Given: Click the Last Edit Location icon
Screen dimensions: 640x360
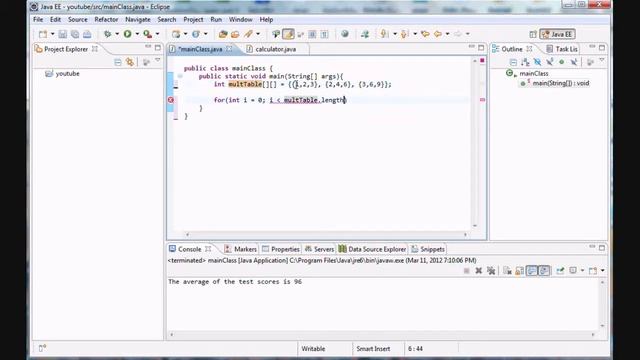Looking at the screenshot, I should pyautogui.click(x=425, y=34).
